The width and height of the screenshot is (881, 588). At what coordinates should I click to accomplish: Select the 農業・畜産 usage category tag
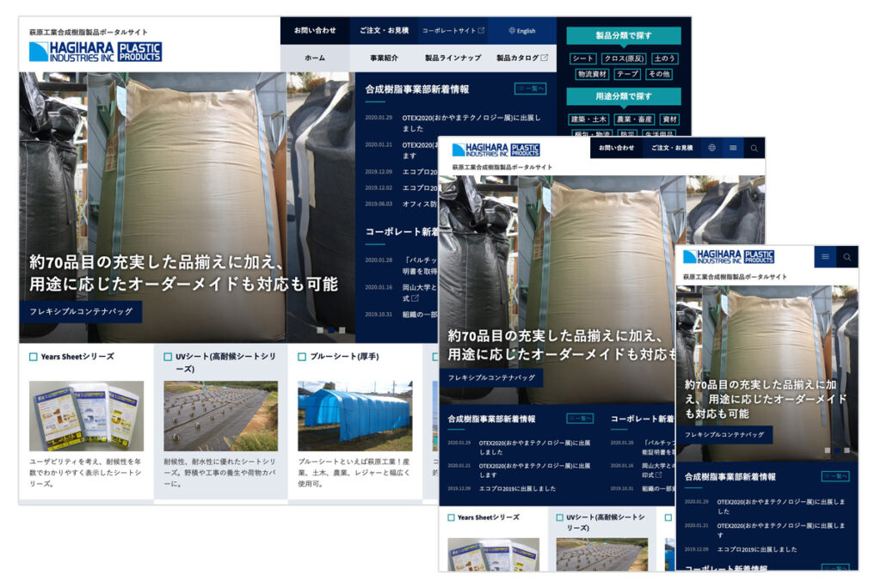click(x=634, y=119)
